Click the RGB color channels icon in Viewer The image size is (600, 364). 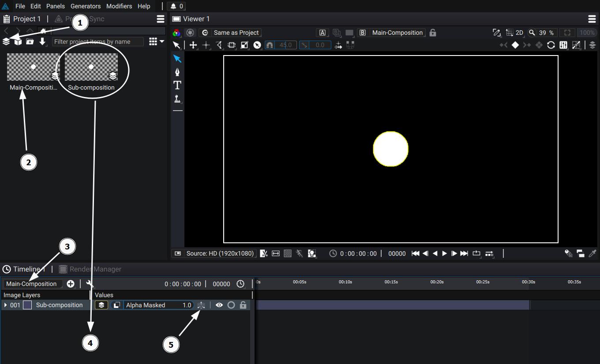coord(176,33)
